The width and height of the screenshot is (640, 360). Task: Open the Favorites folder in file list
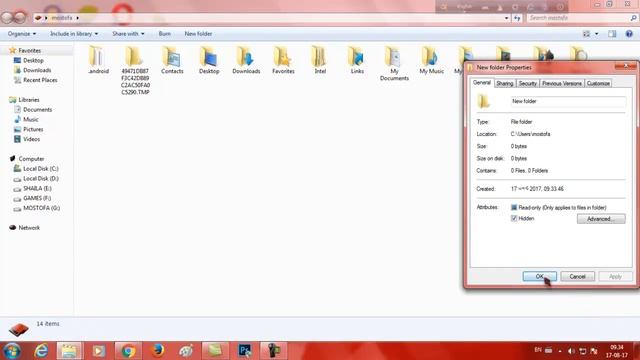(x=283, y=60)
